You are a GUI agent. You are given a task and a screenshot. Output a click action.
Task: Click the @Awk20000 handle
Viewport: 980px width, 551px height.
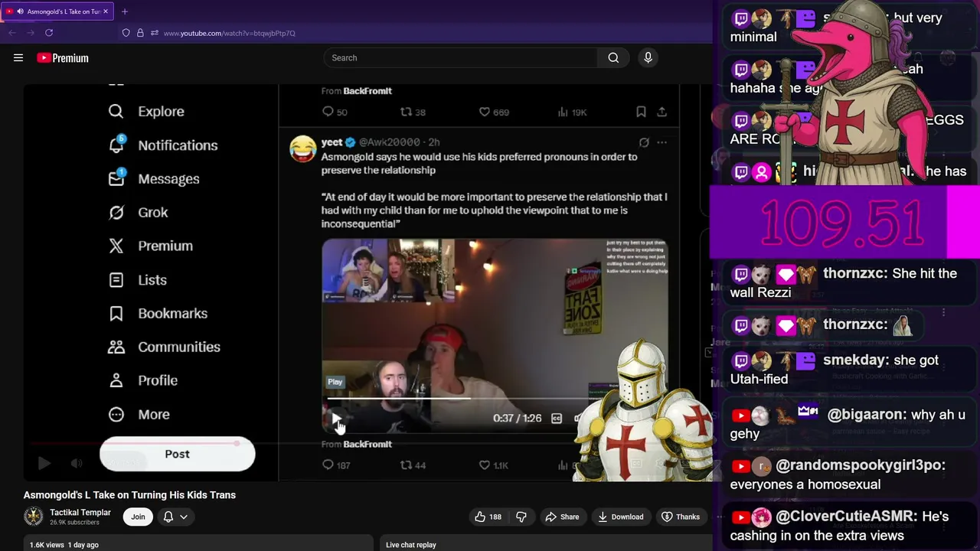(x=389, y=142)
